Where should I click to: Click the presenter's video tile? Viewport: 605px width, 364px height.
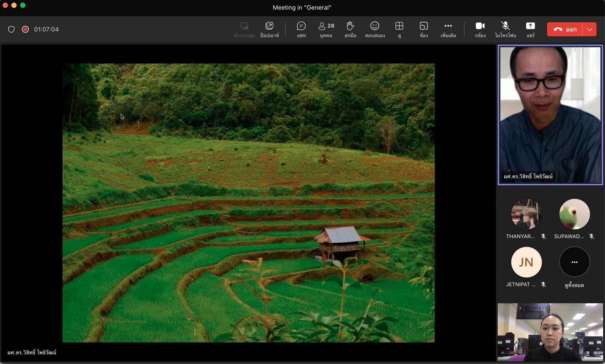click(x=550, y=115)
